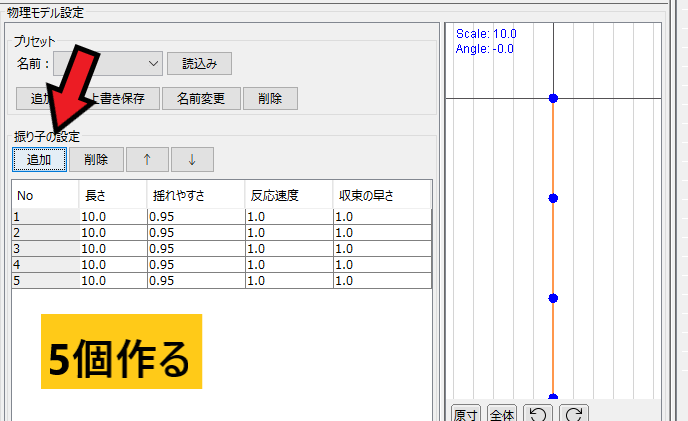Click the 反応速度 cell of row 5
Screen dimensions: 688x421
tap(288, 281)
